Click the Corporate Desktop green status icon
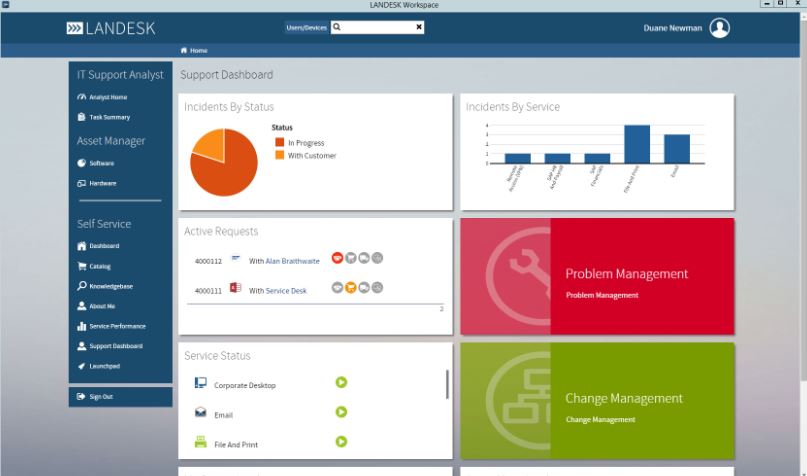807x476 pixels. [x=341, y=382]
